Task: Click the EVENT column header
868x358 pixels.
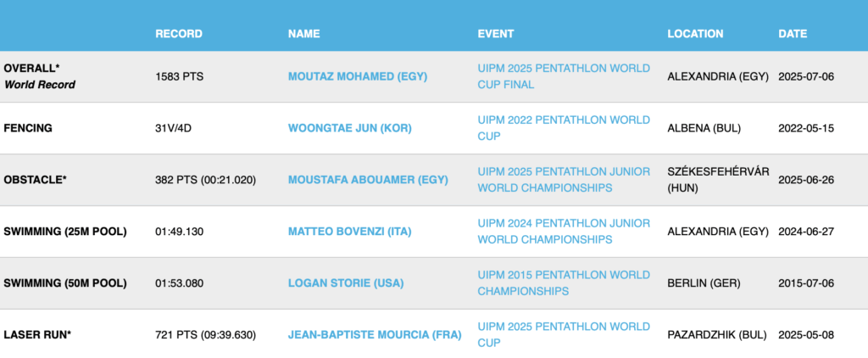Action: tap(496, 34)
